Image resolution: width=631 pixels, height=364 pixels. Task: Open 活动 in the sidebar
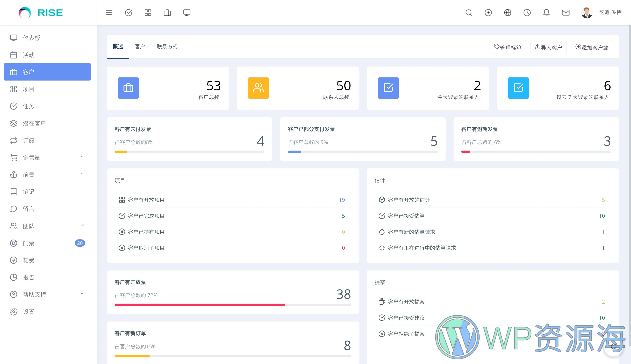(47, 55)
